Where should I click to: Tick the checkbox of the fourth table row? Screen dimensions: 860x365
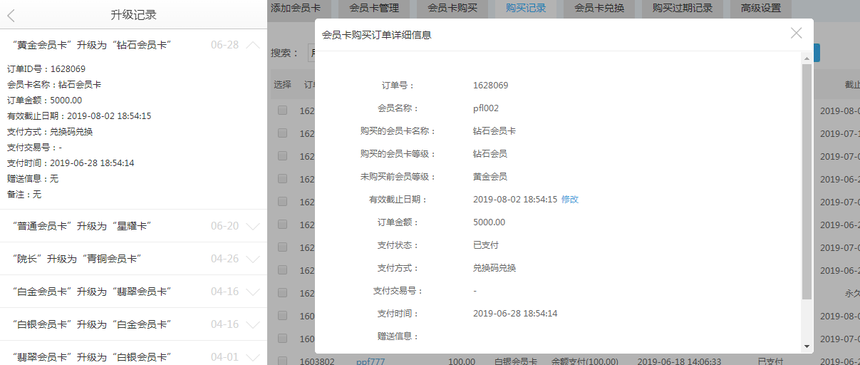point(282,178)
